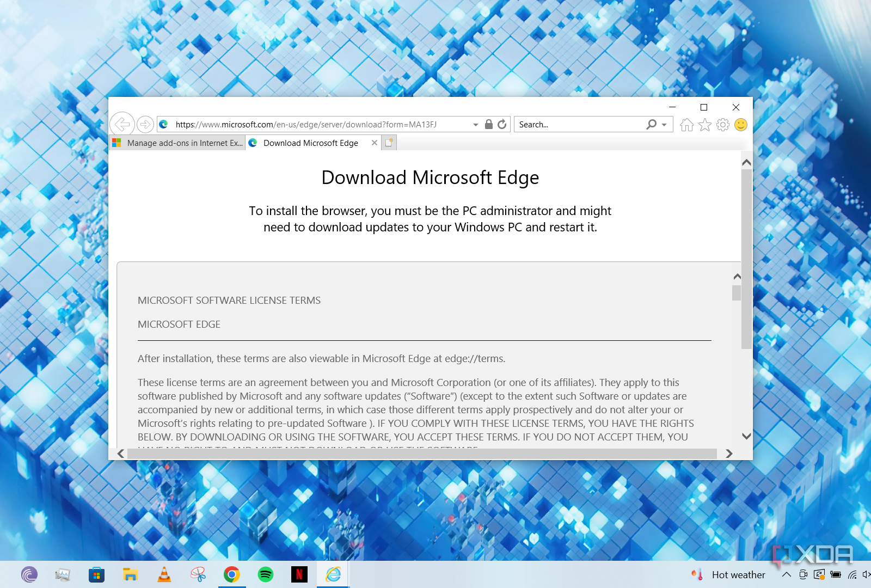871x588 pixels.
Task: Open the address bar autocomplete dropdown
Action: coord(475,124)
